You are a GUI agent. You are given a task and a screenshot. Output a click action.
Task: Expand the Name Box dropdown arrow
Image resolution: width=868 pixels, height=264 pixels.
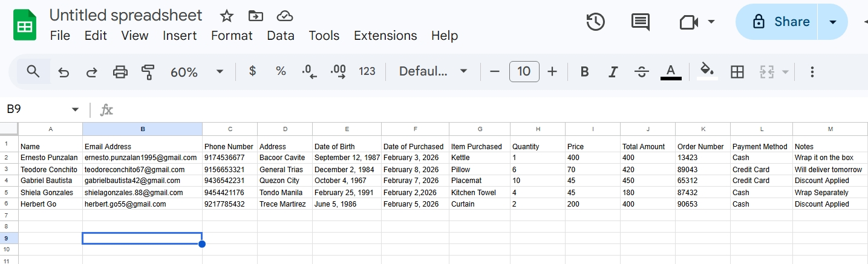(76, 109)
